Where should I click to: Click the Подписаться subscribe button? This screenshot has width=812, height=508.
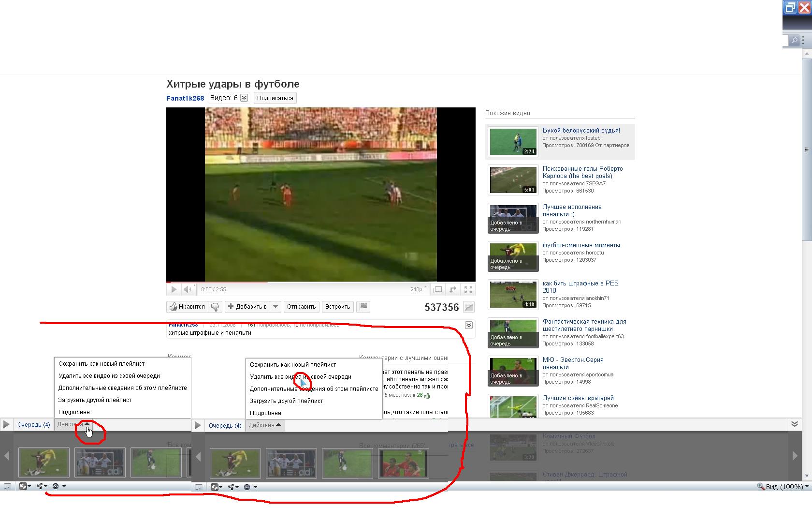click(275, 98)
